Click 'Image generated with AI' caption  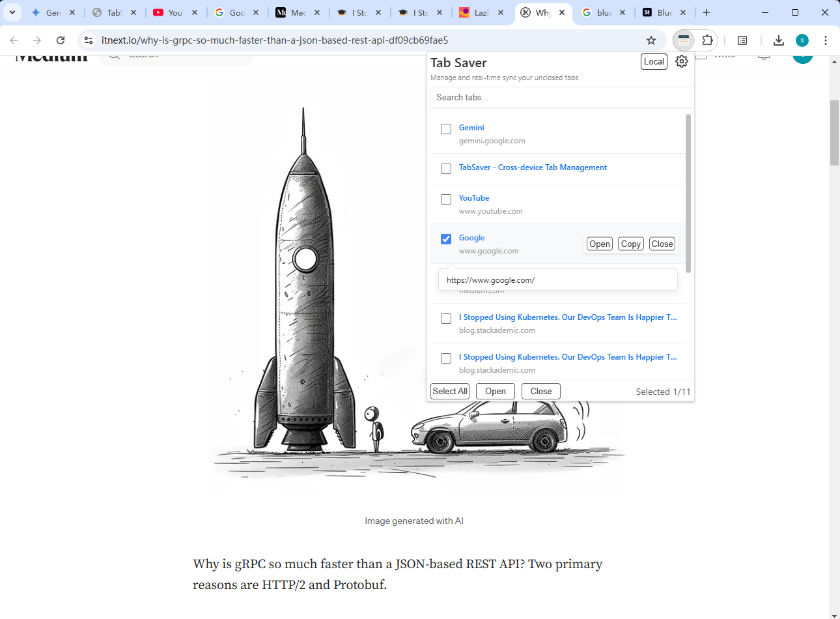414,521
